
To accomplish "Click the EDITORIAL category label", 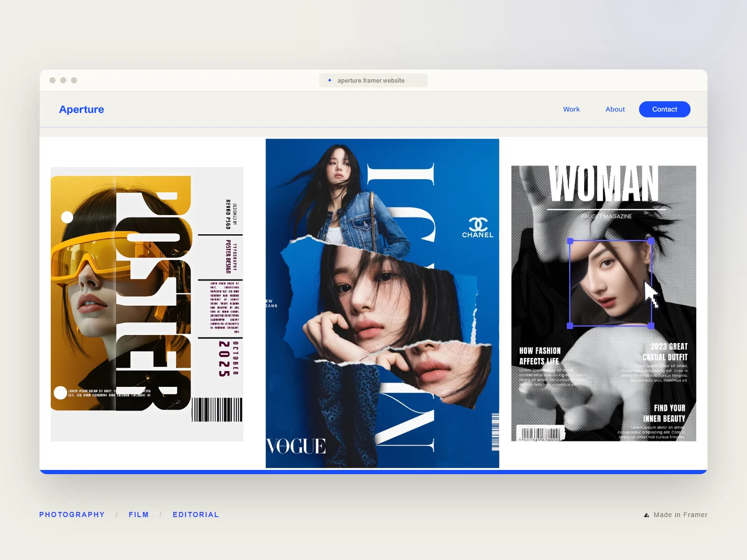I will pos(196,514).
